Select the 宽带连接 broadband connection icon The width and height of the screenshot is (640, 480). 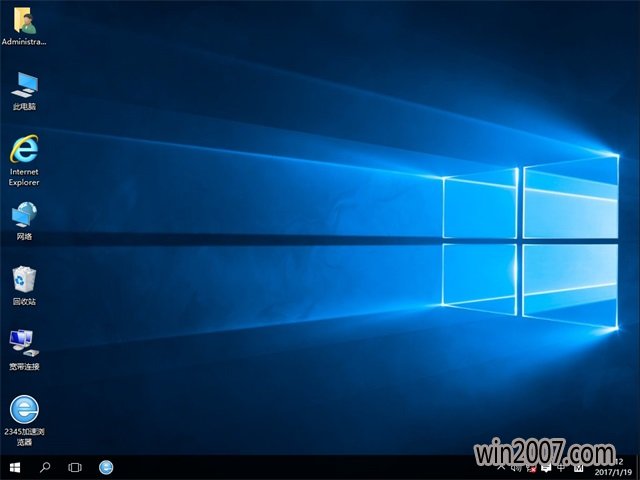point(24,350)
